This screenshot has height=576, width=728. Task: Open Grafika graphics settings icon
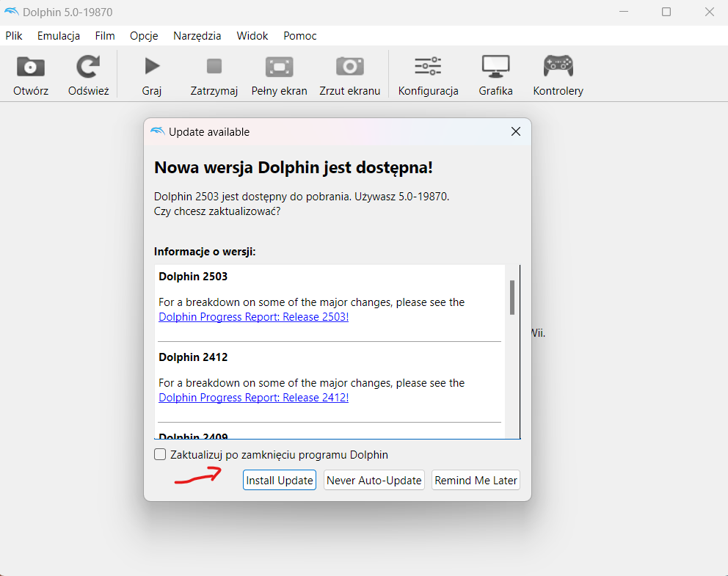[495, 66]
